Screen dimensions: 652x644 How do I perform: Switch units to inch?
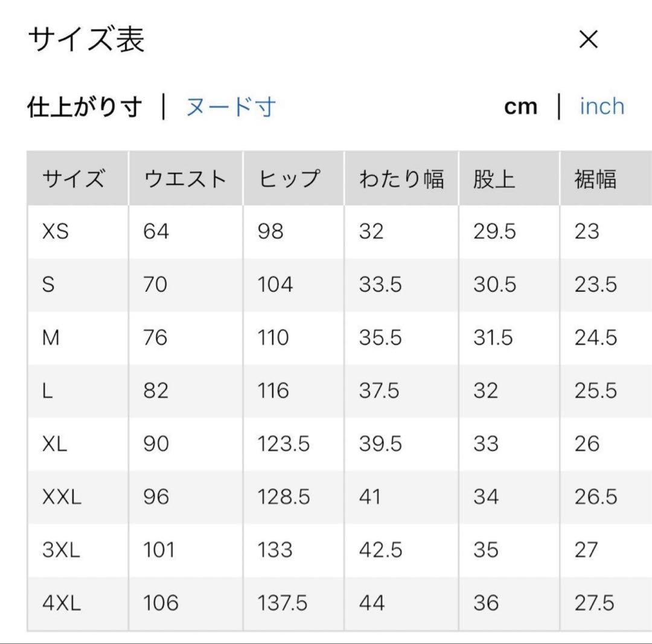point(602,106)
